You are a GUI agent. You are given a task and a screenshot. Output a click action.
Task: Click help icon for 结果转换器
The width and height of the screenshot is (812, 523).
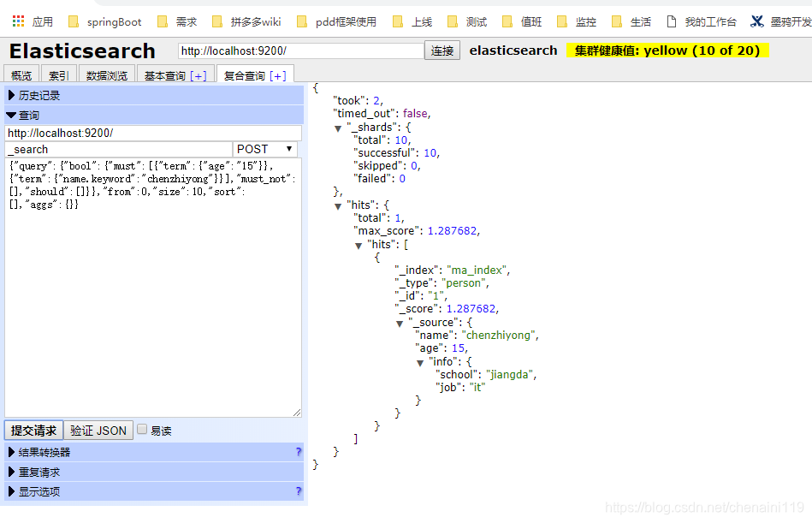click(x=299, y=452)
